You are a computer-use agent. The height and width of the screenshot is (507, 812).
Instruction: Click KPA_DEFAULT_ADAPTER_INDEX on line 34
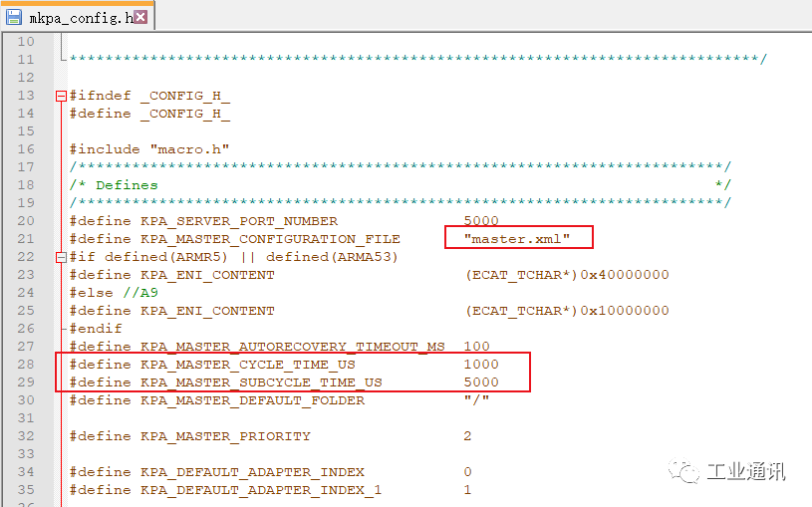pyautogui.click(x=252, y=472)
